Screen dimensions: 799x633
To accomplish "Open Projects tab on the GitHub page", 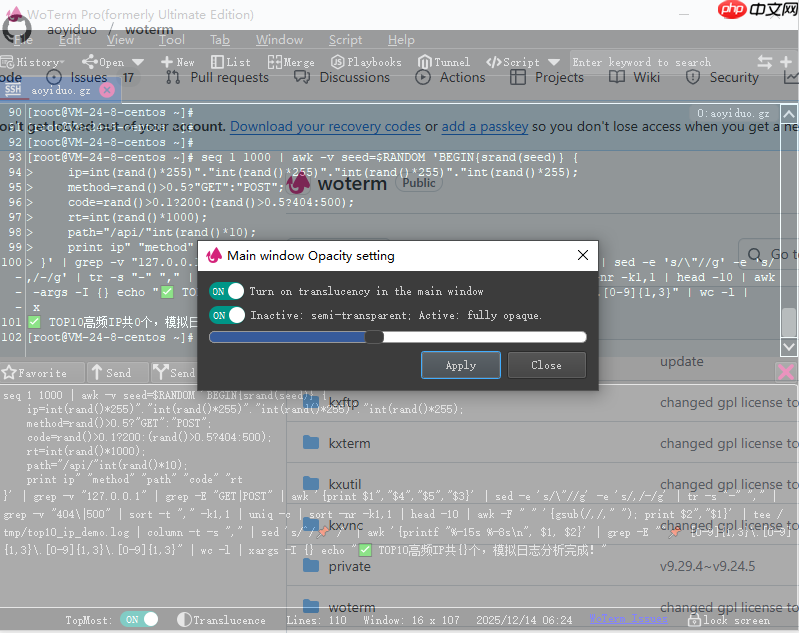I will [546, 77].
